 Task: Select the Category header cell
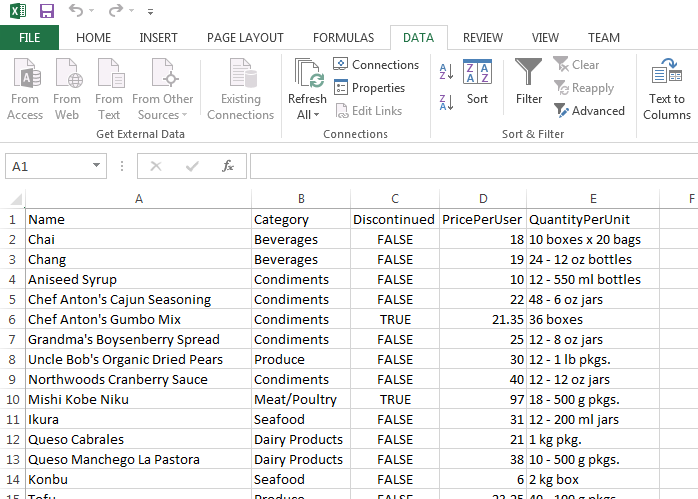click(301, 219)
